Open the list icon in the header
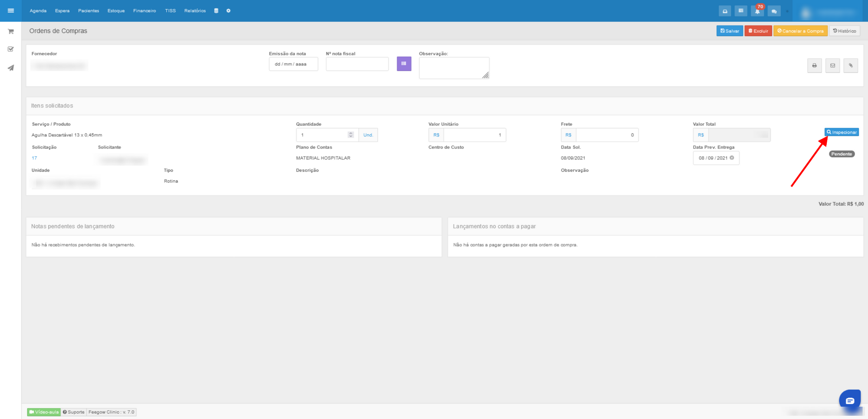 click(741, 11)
